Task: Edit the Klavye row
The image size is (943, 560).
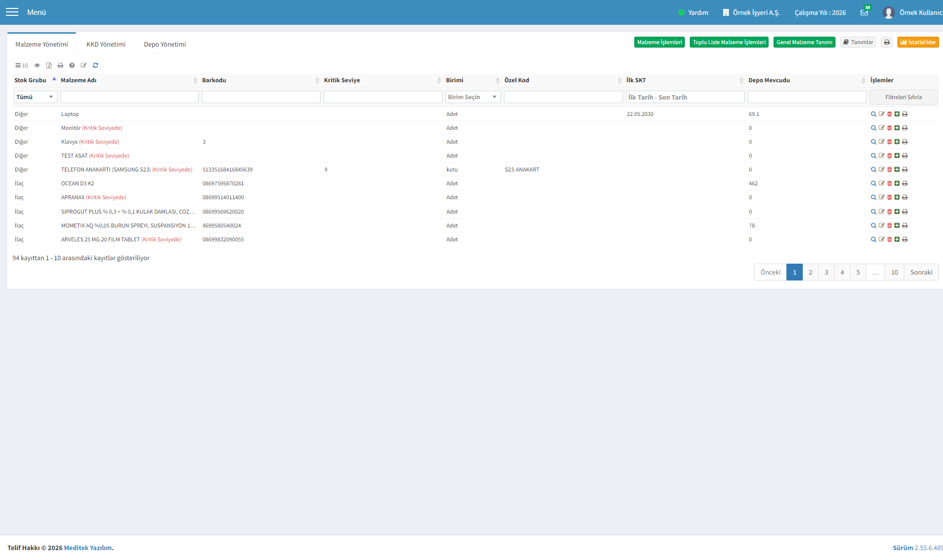Action: 882,142
